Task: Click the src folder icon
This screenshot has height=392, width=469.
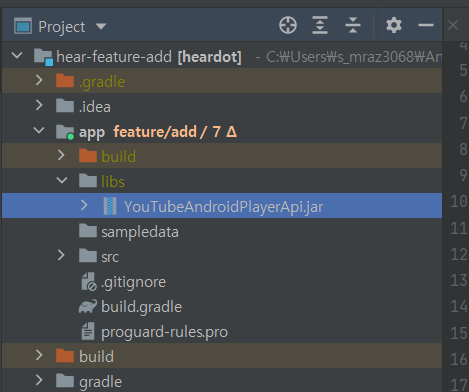Action: [88, 256]
